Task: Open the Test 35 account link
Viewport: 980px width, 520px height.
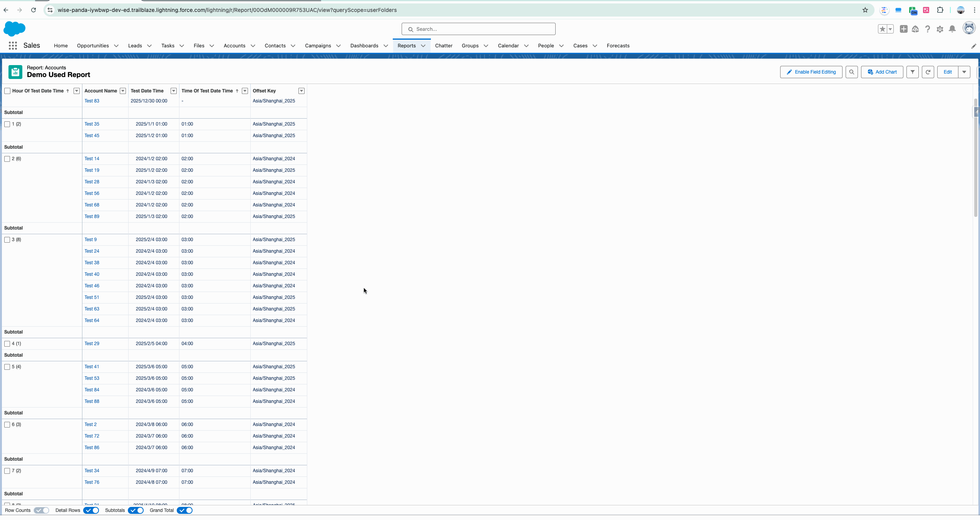Action: tap(92, 124)
